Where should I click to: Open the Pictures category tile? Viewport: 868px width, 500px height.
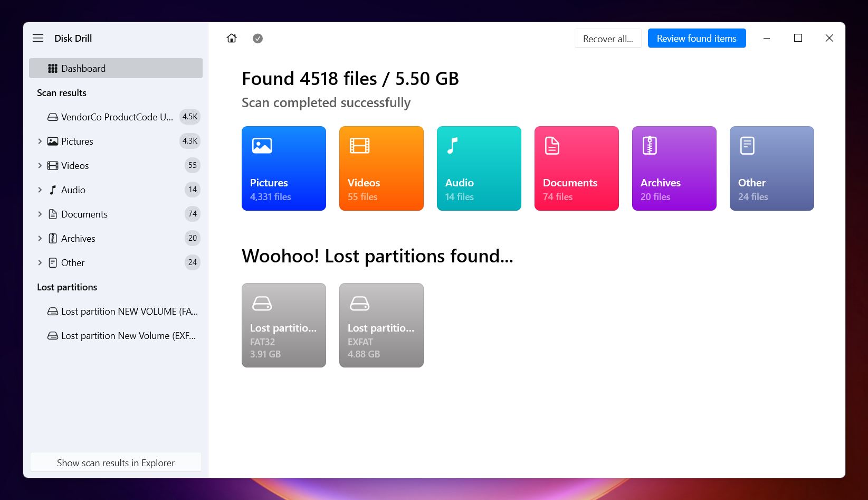click(284, 168)
